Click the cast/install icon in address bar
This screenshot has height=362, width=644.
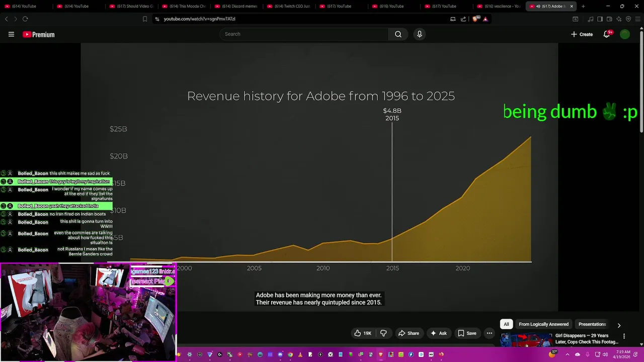pos(453,19)
